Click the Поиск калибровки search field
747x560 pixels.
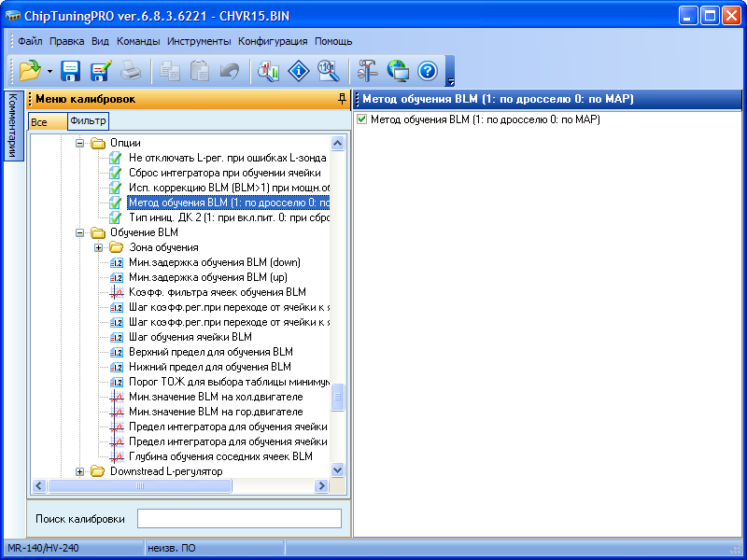pos(239,519)
